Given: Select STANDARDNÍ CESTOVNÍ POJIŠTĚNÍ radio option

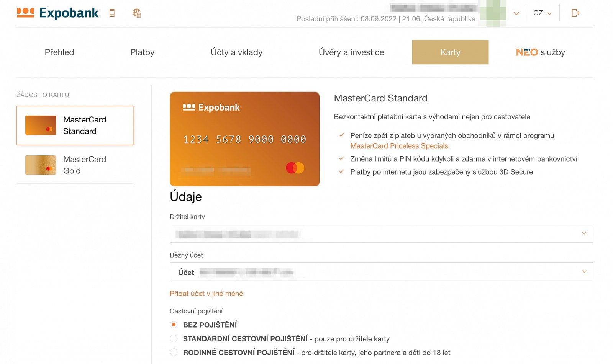Looking at the screenshot, I should coord(174,338).
